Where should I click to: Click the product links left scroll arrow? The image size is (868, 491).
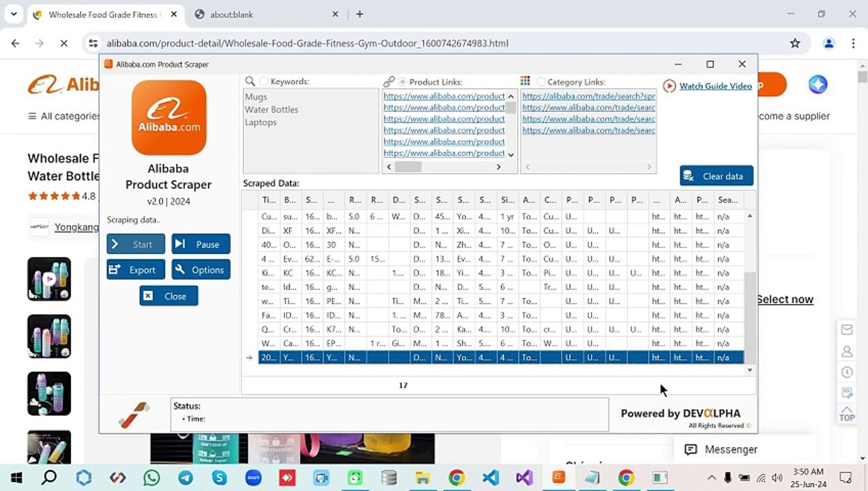pos(389,167)
